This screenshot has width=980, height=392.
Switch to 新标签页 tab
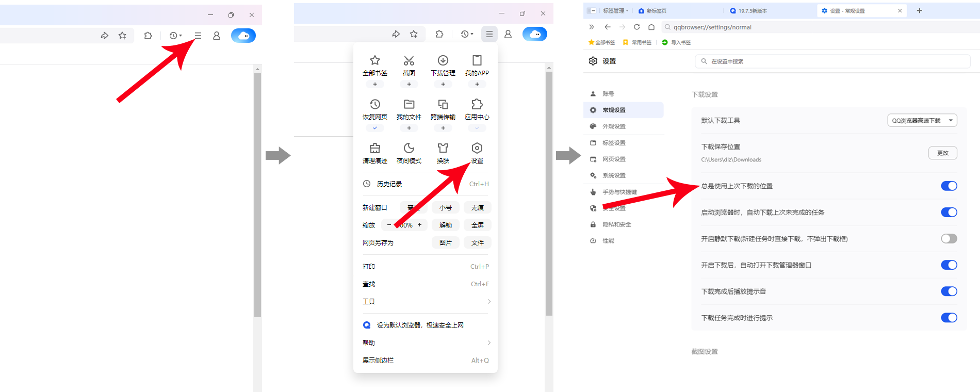coord(678,10)
